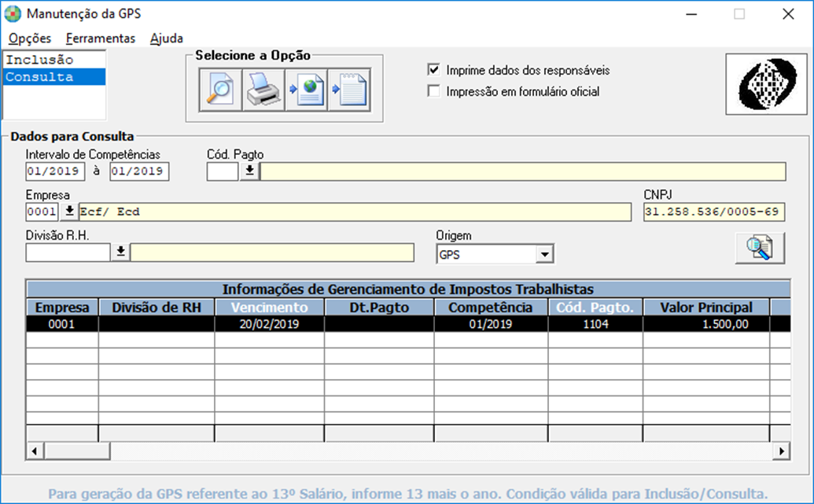The height and width of the screenshot is (504, 814).
Task: Click the Divisão R.H. code input field
Action: click(x=68, y=252)
